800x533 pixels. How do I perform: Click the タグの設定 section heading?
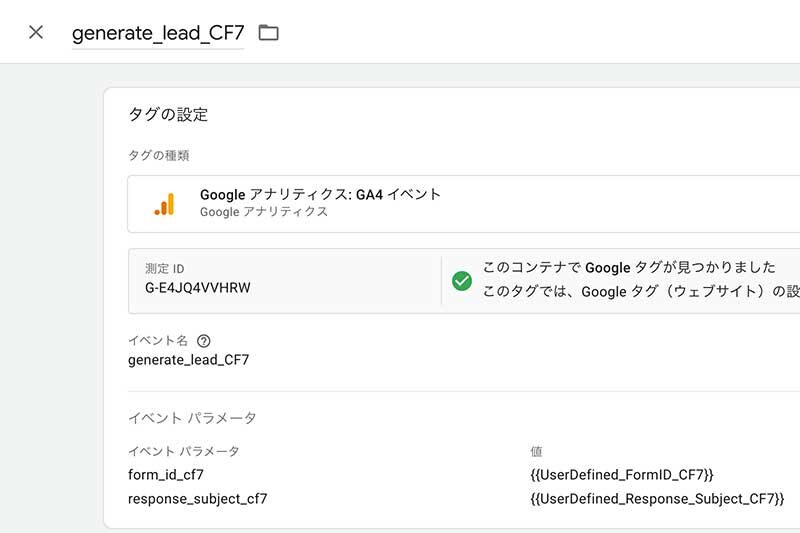click(168, 114)
